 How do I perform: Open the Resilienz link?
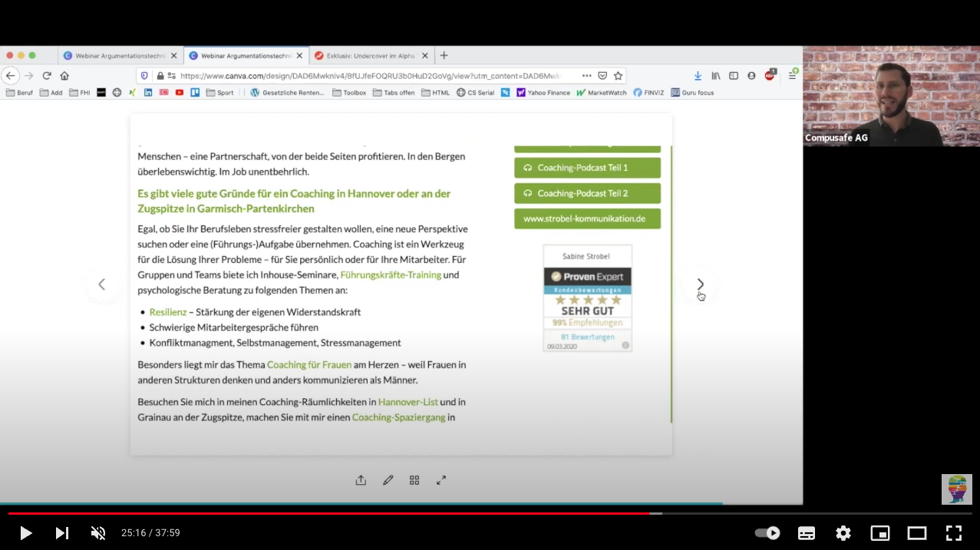click(168, 312)
